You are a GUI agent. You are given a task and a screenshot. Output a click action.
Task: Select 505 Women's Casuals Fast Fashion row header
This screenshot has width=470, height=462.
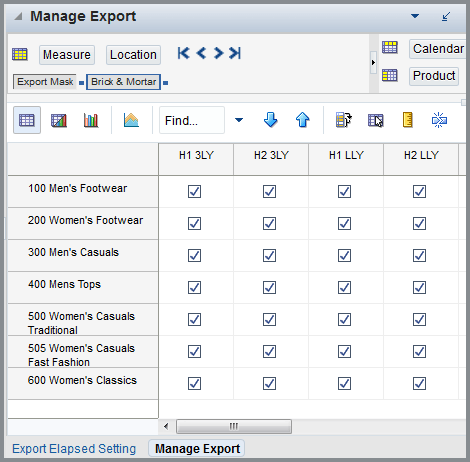tap(83, 352)
